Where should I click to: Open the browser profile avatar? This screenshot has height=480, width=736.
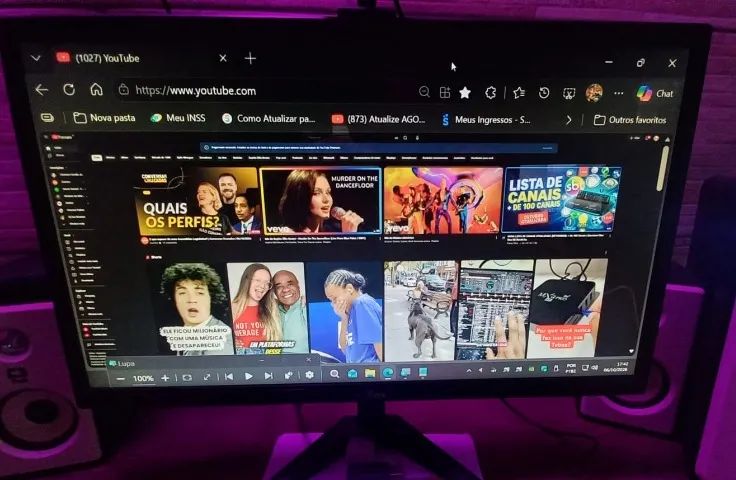point(594,93)
